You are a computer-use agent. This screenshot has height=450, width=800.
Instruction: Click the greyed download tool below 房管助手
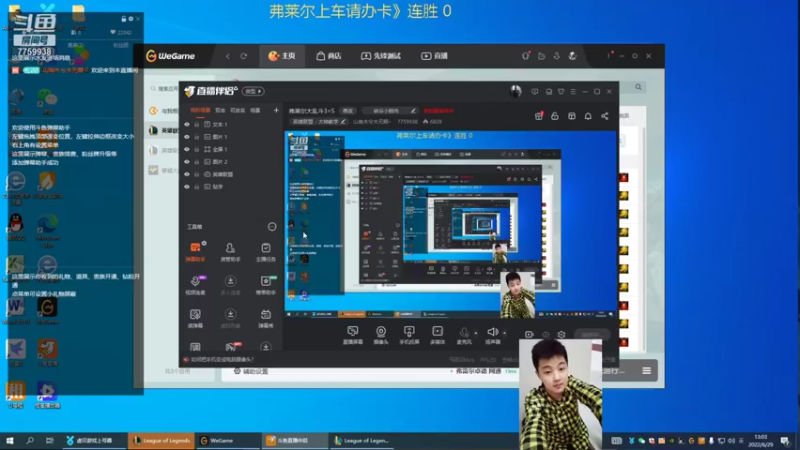pyautogui.click(x=230, y=285)
